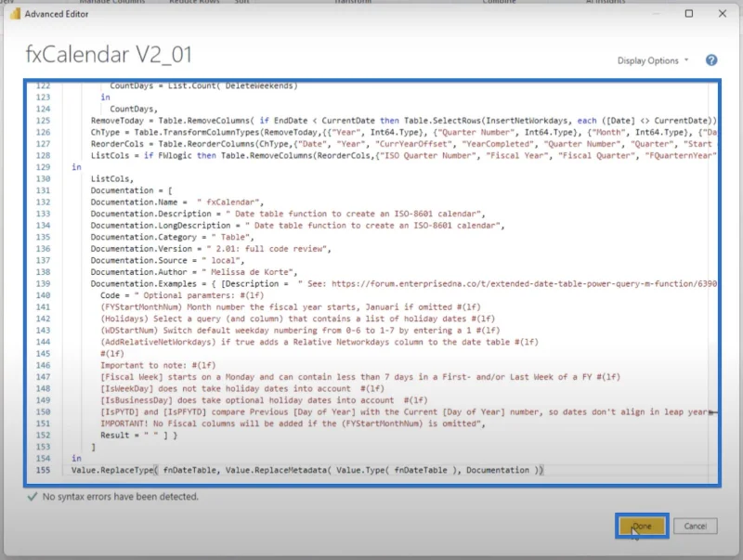
Task: Click the green checkmark syntax status icon
Action: click(33, 497)
